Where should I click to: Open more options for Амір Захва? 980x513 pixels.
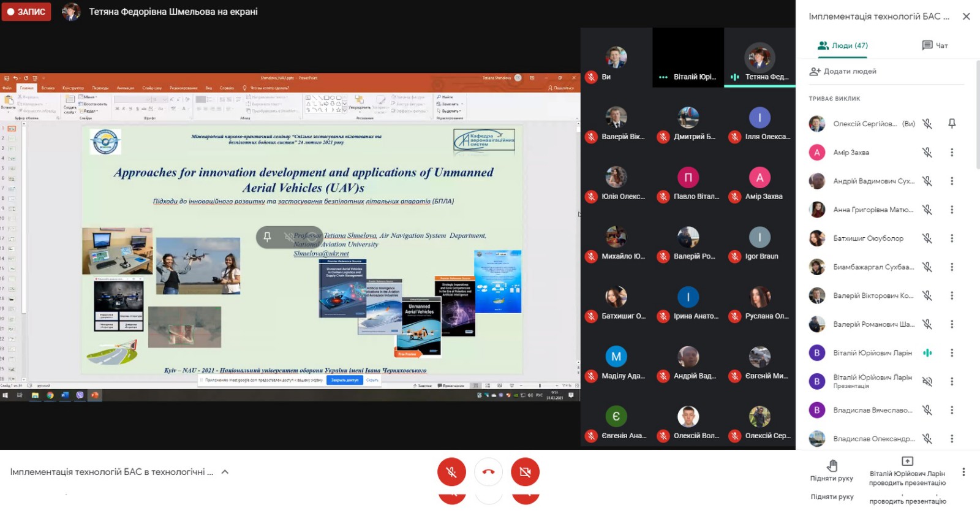coord(952,153)
